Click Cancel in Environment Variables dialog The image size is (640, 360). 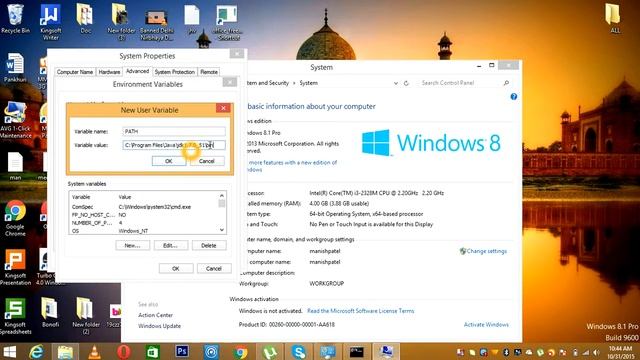214,269
